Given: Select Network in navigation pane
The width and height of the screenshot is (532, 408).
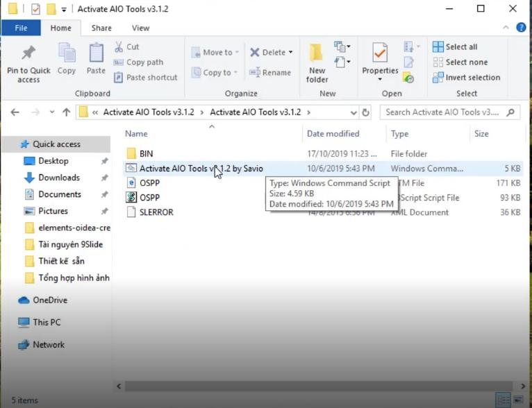Looking at the screenshot, I should (x=49, y=345).
